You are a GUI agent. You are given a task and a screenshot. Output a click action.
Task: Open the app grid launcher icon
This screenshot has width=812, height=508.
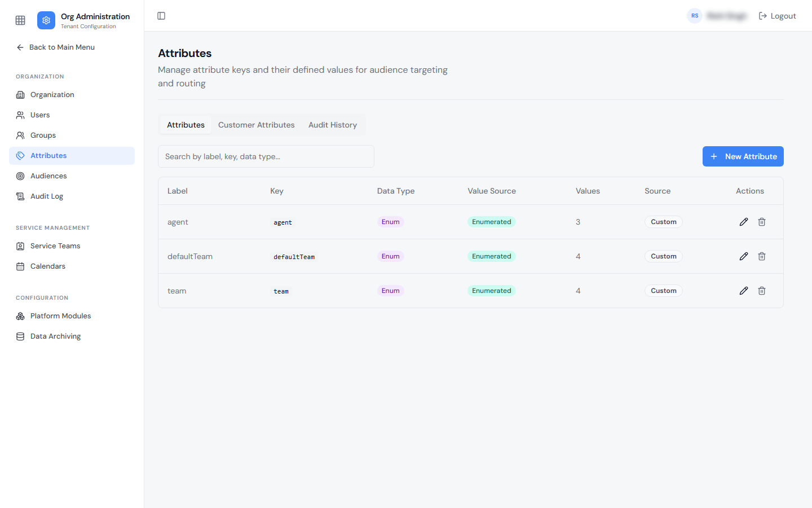(x=20, y=20)
